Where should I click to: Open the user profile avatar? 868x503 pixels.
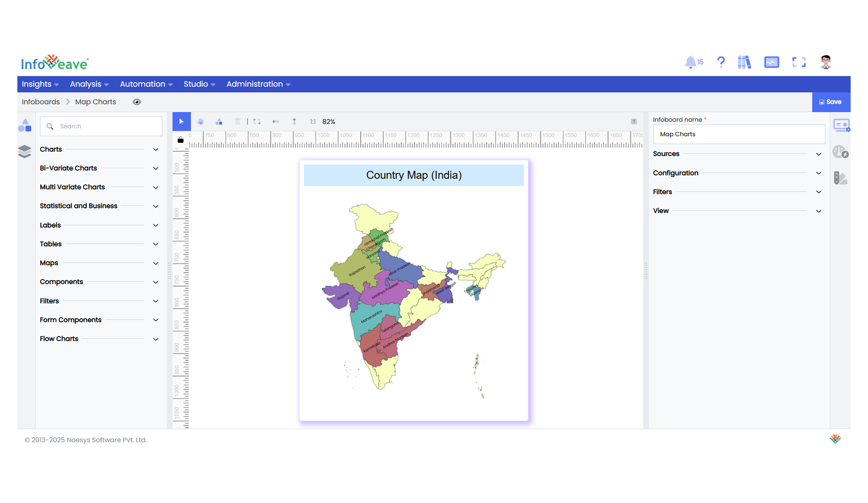[826, 62]
